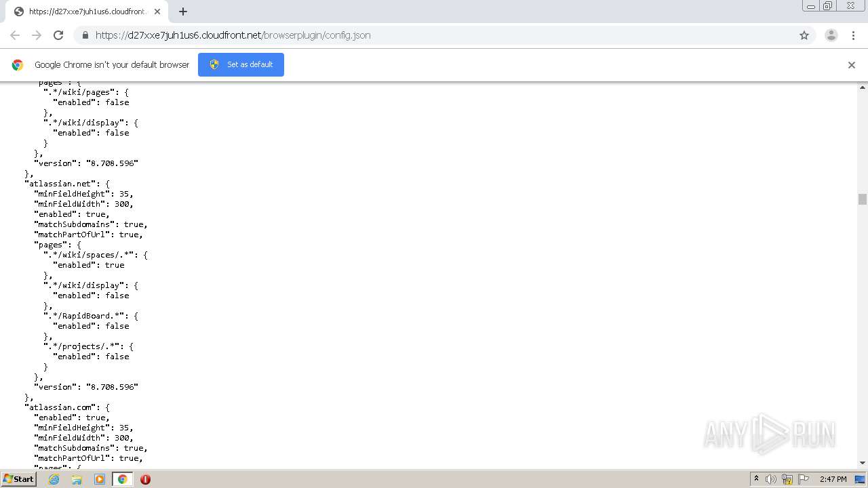Viewport: 868px width, 488px height.
Task: Click "minFieldWidth": 300 under atlassian.net
Action: (83, 204)
